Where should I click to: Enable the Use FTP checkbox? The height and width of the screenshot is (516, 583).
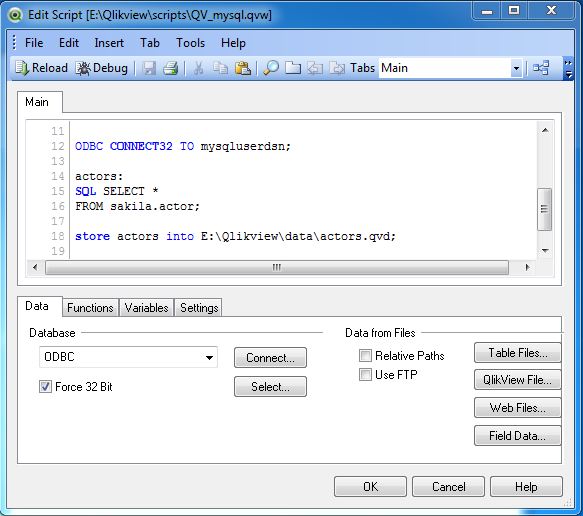click(x=365, y=374)
